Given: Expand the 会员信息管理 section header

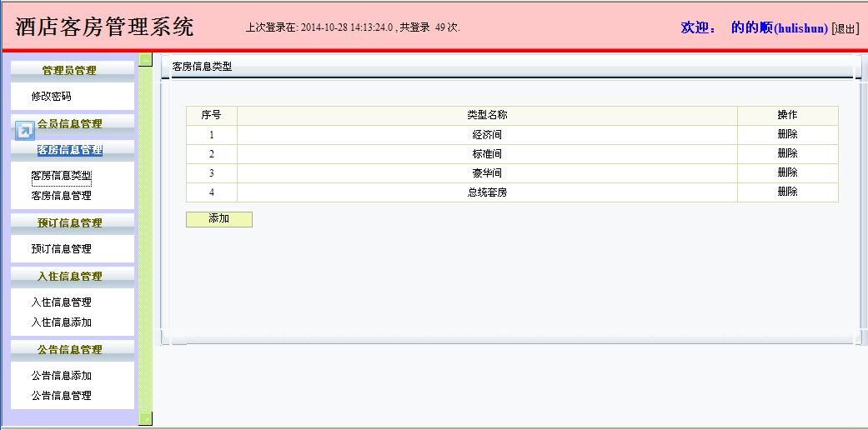Looking at the screenshot, I should coord(73,124).
